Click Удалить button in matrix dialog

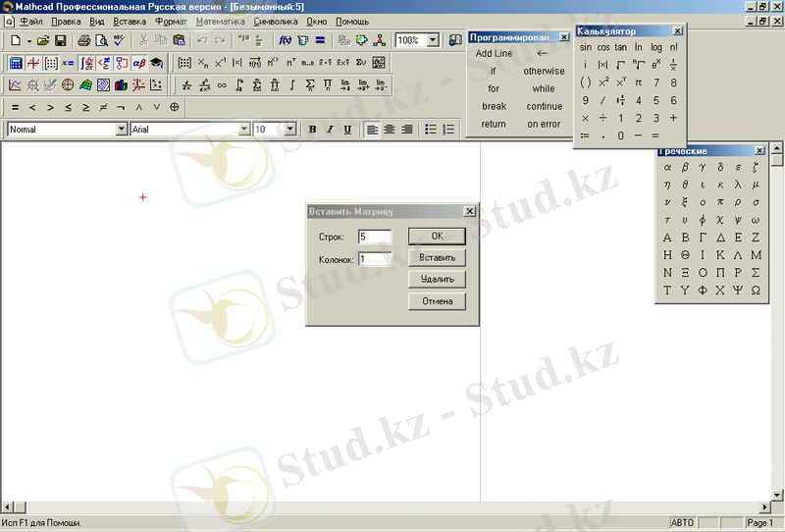437,279
